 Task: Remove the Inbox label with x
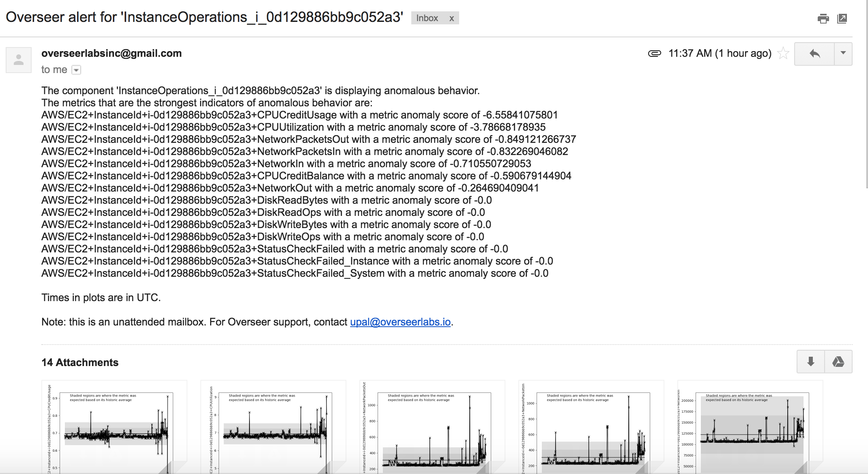click(451, 18)
